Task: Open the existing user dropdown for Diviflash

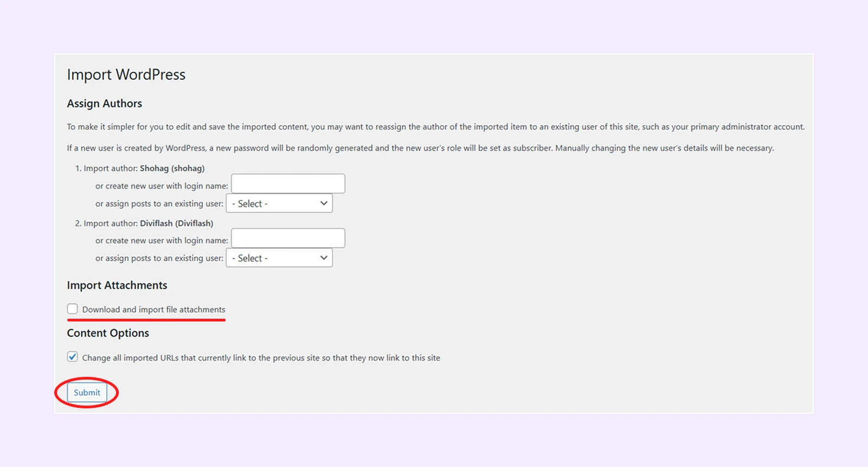Action: [x=279, y=258]
